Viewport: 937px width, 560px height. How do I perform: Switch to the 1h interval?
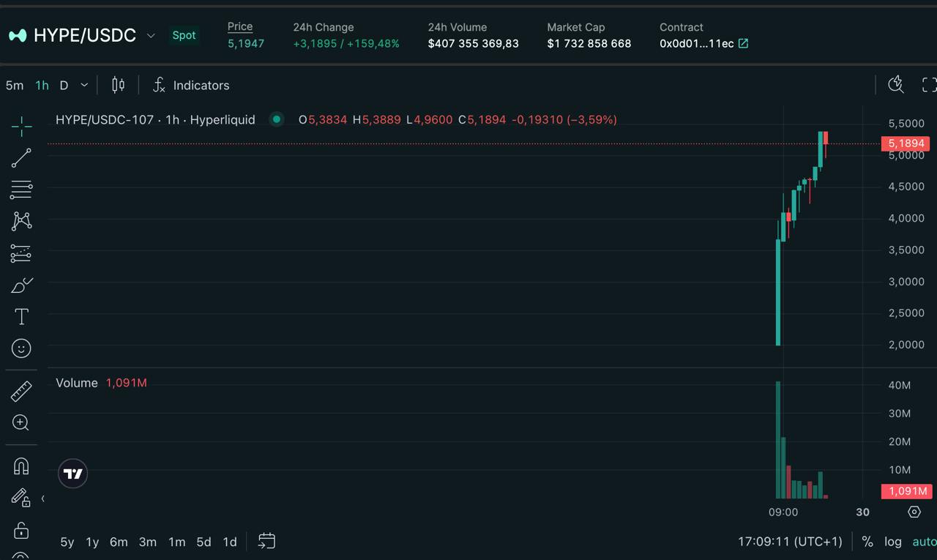tap(42, 85)
